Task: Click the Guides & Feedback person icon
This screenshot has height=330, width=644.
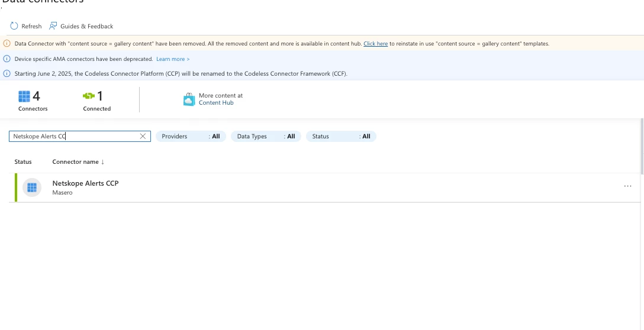Action: pyautogui.click(x=53, y=26)
